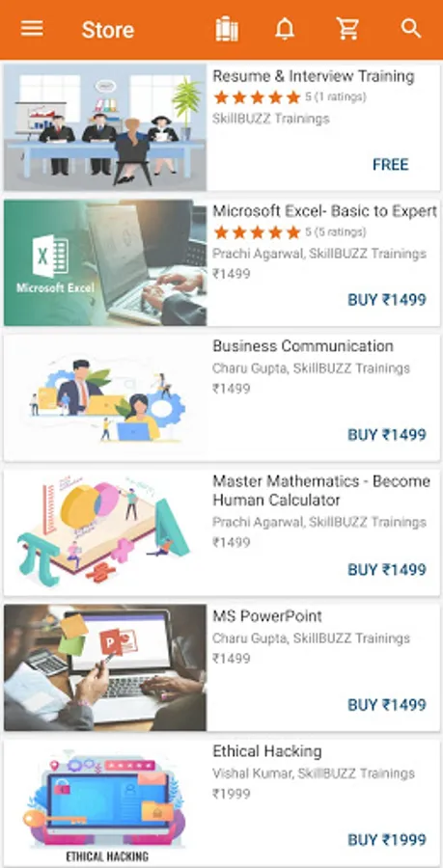The width and height of the screenshot is (443, 868).
Task: Buy Microsoft Excel course for ₹1499
Action: point(387,300)
